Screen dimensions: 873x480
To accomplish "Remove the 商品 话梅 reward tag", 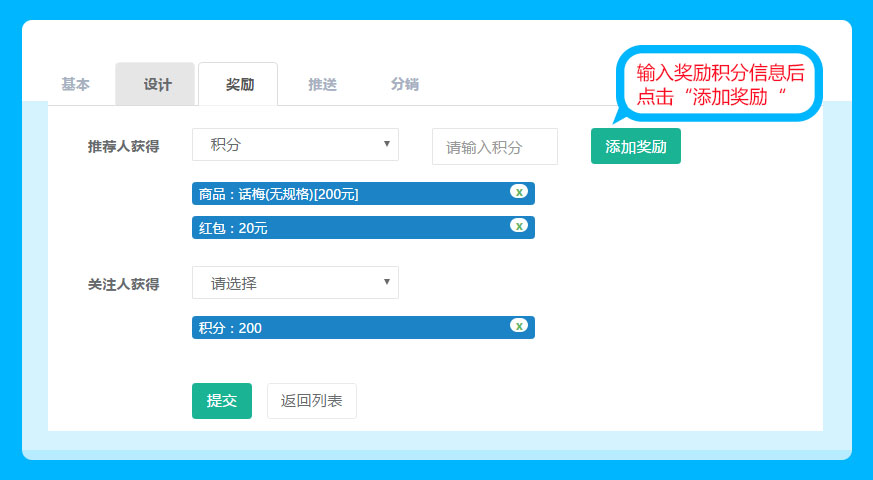I will [518, 191].
